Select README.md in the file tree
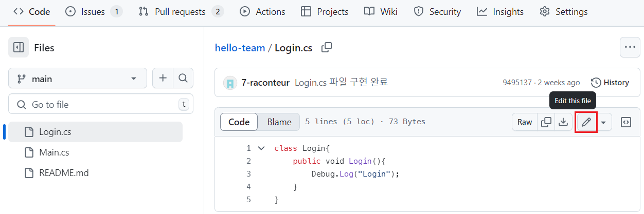Screen dimensions: 644x214 [x=95, y=173]
